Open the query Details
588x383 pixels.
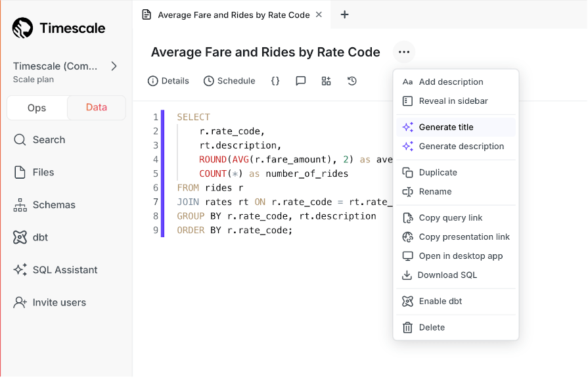(168, 81)
